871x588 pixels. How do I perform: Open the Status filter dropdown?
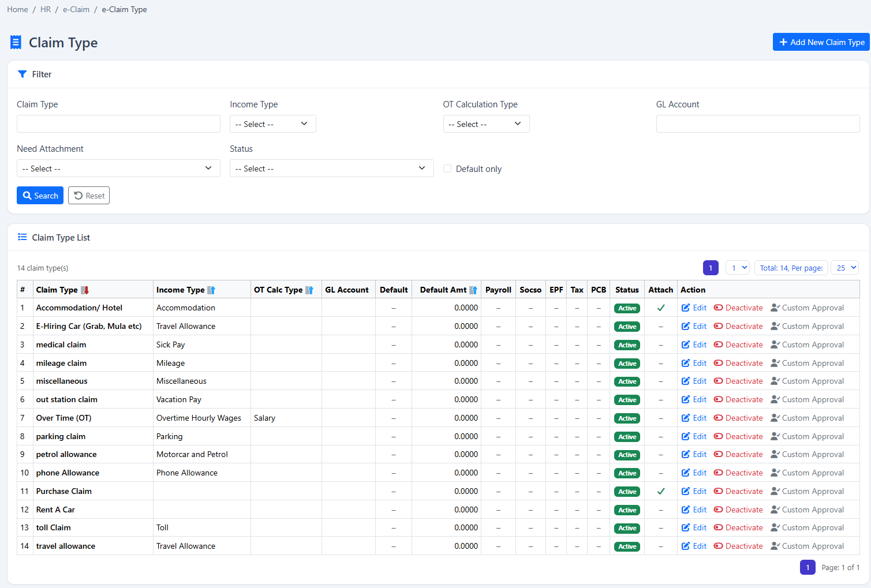(331, 168)
